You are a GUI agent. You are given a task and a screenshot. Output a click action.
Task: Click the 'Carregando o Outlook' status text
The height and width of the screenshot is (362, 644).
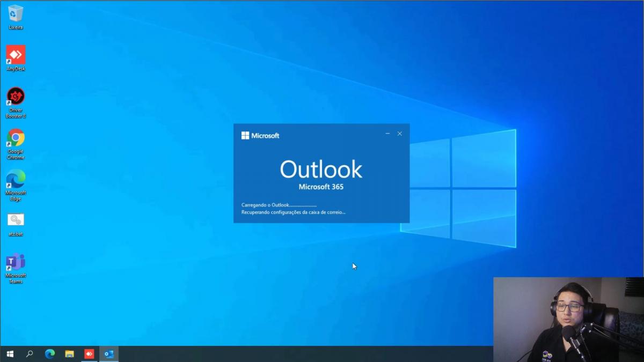[279, 205]
